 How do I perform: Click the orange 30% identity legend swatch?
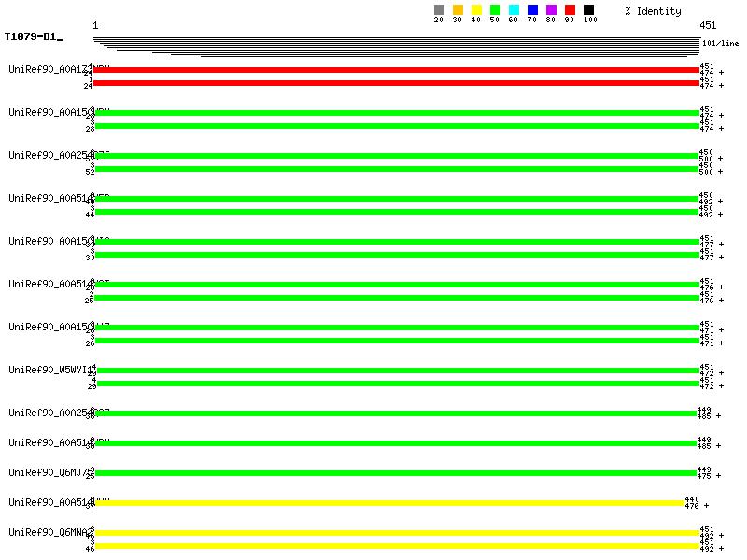pos(458,10)
